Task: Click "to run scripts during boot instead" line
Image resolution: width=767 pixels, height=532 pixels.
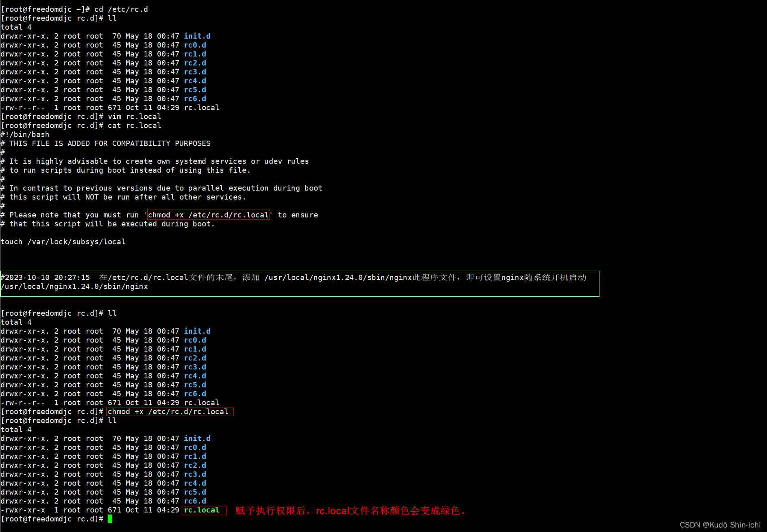Action: [x=126, y=170]
